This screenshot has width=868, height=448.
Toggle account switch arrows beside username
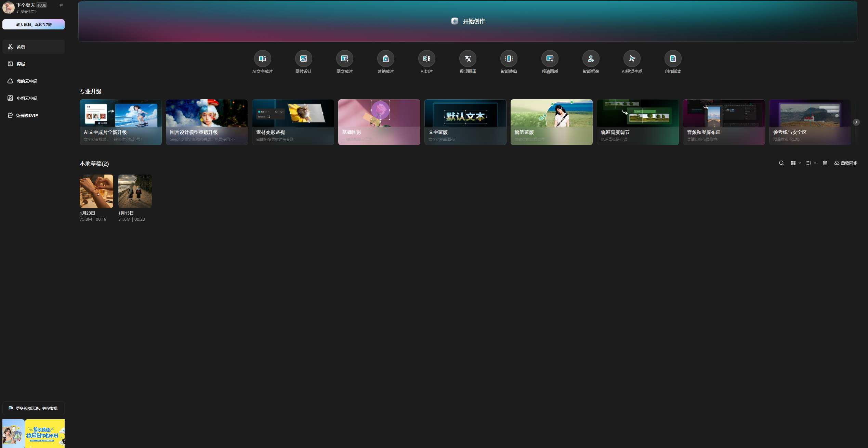pyautogui.click(x=61, y=5)
